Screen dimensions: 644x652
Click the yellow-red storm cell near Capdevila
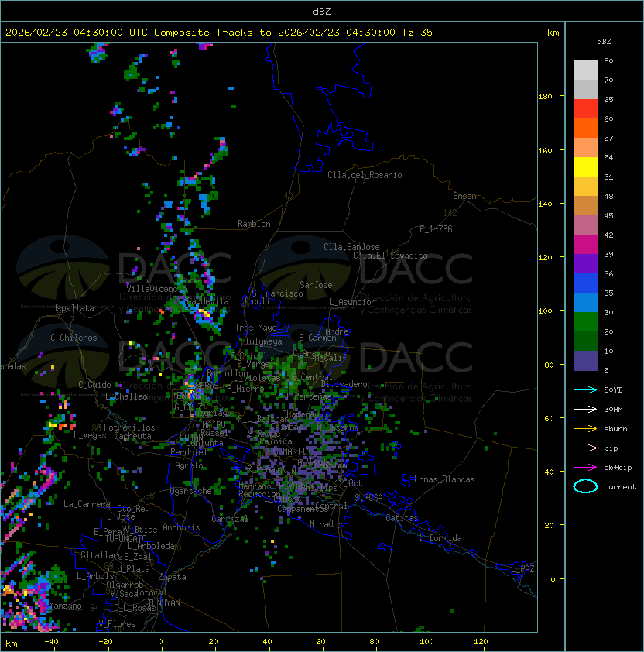click(204, 312)
